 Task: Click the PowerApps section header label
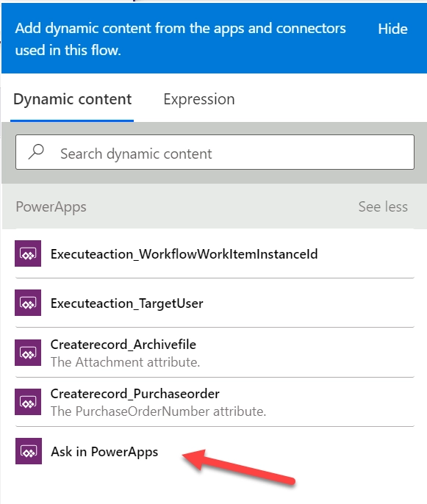pos(51,207)
